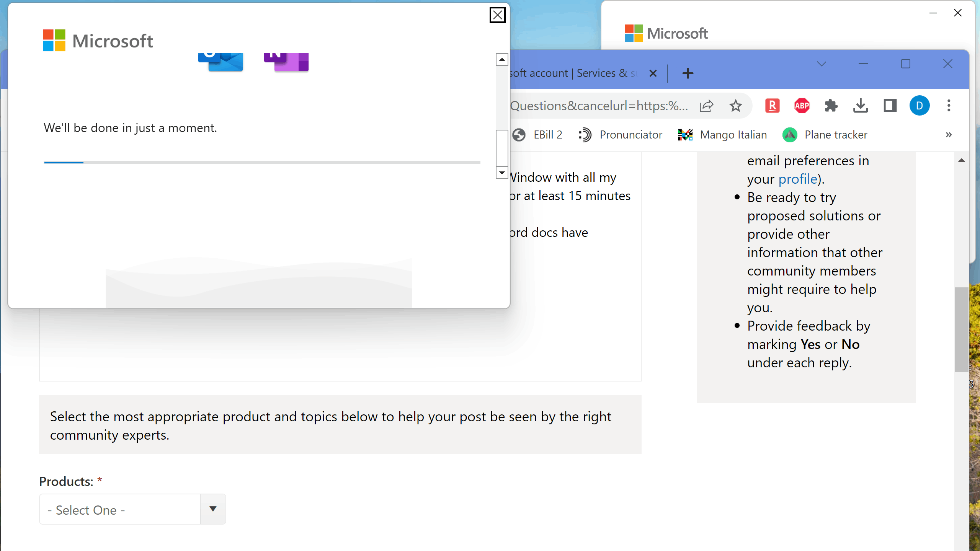The width and height of the screenshot is (980, 551).
Task: Open Chrome downloads
Action: point(861,106)
